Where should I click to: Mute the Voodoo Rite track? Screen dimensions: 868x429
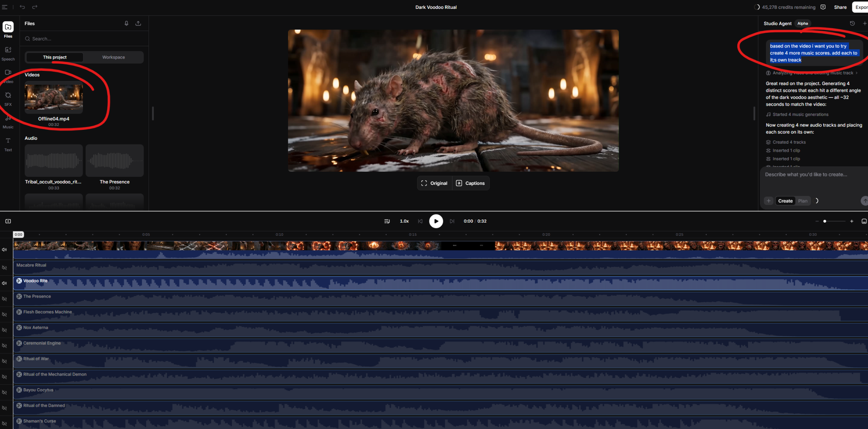tap(5, 283)
